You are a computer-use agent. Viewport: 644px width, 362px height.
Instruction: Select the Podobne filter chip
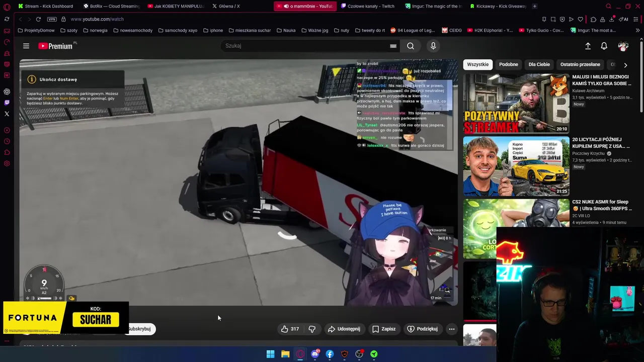pyautogui.click(x=509, y=64)
